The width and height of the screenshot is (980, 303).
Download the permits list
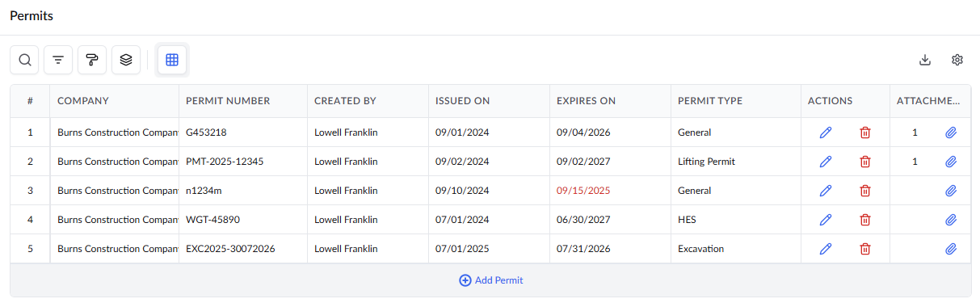click(926, 60)
